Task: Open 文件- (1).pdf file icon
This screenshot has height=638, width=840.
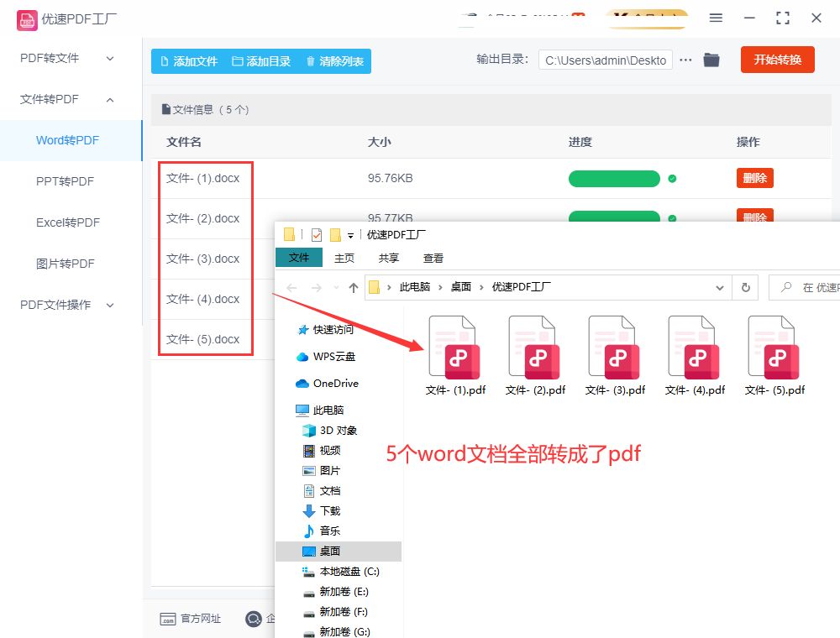Action: [454, 348]
